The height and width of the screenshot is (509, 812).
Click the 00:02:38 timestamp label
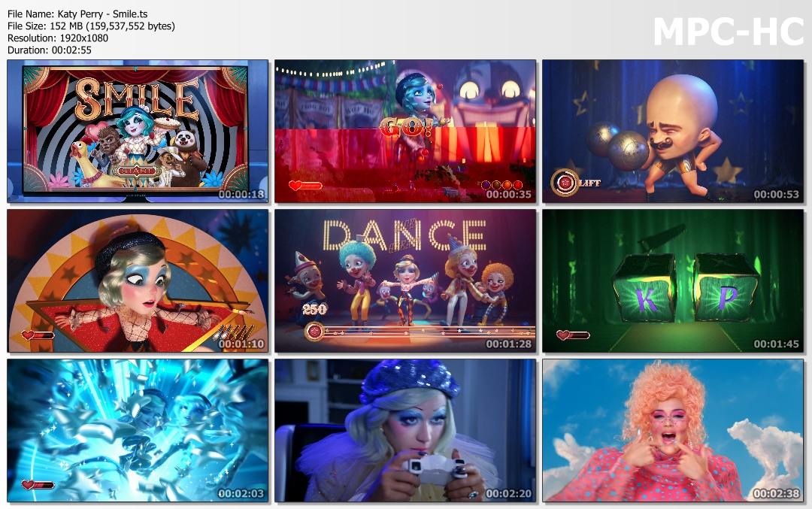[x=776, y=493]
